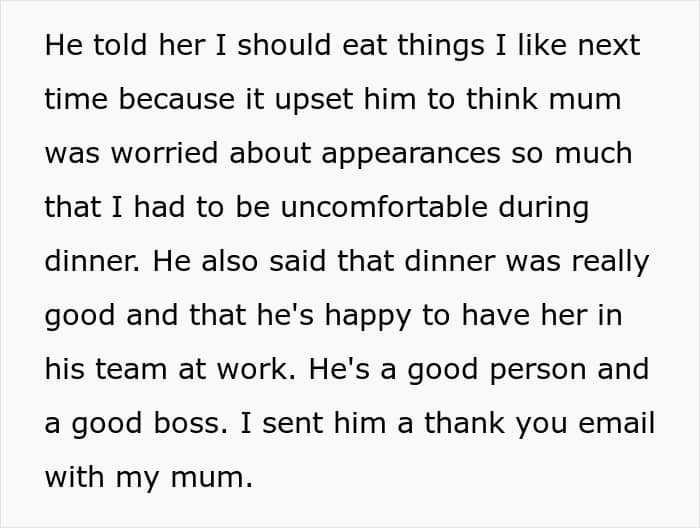
Task: Click the word "sent" in the text
Action: coord(293,424)
